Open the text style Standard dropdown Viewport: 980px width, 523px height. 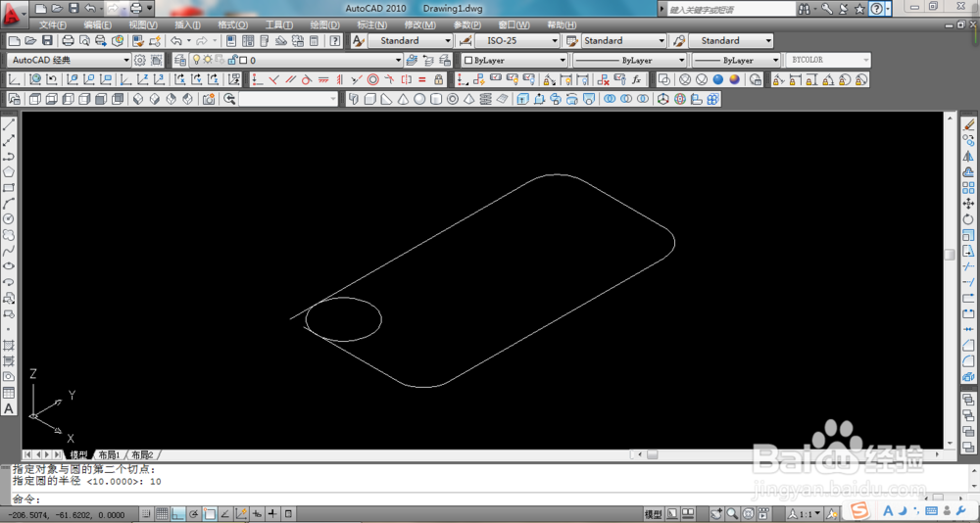tap(410, 40)
